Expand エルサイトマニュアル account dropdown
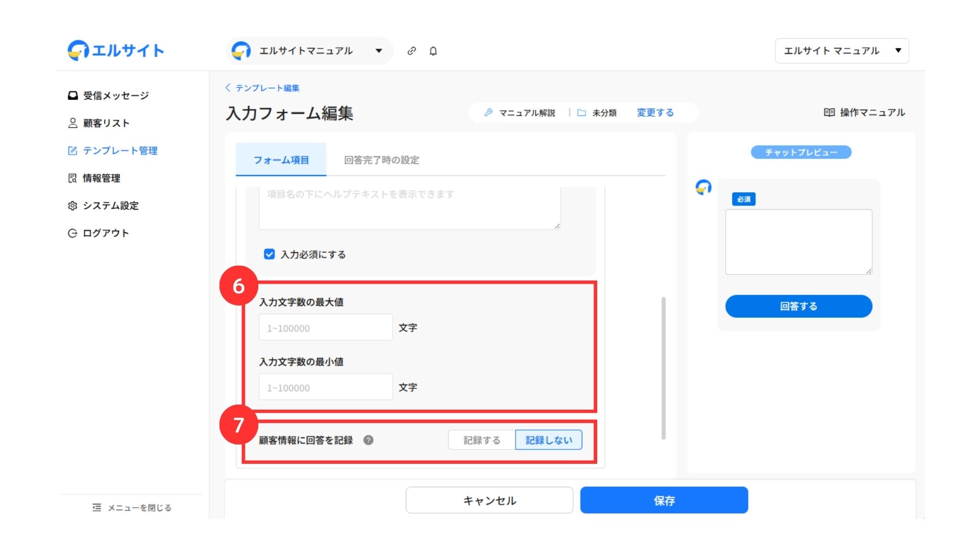The height and width of the screenshot is (551, 980). (x=379, y=51)
